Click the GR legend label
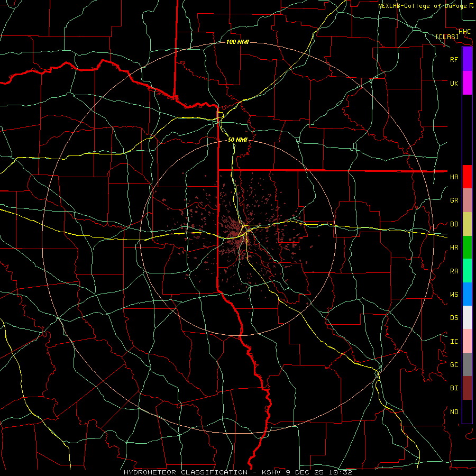This screenshot has width=476, height=476. coord(454,200)
